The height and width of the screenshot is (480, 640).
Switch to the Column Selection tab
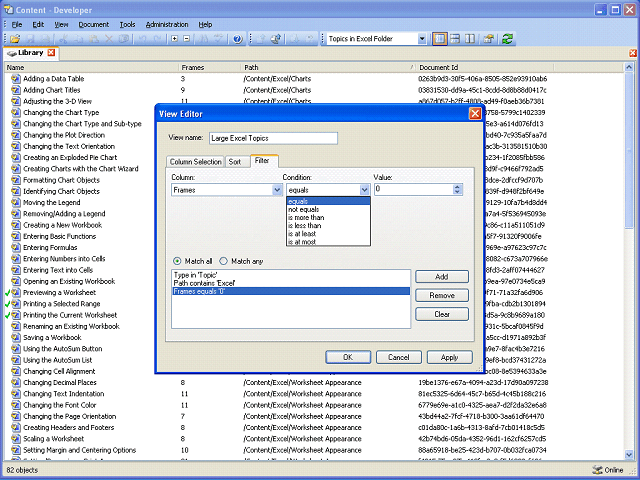pyautogui.click(x=196, y=162)
